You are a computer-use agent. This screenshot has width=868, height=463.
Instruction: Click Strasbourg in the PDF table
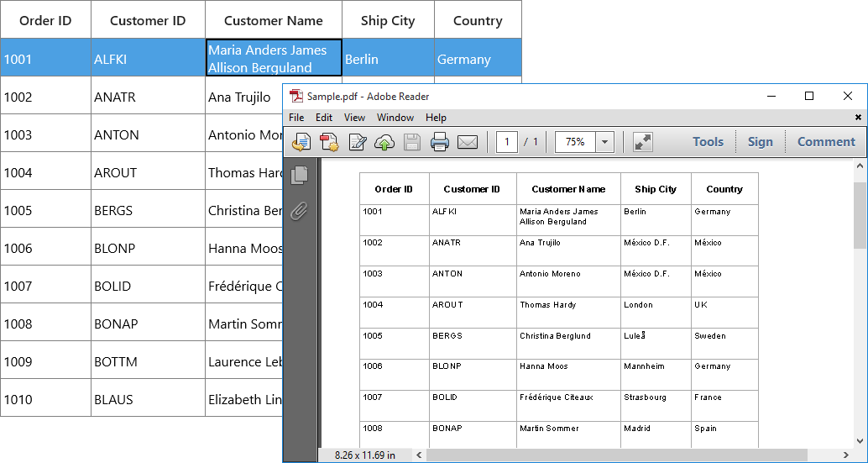point(645,397)
